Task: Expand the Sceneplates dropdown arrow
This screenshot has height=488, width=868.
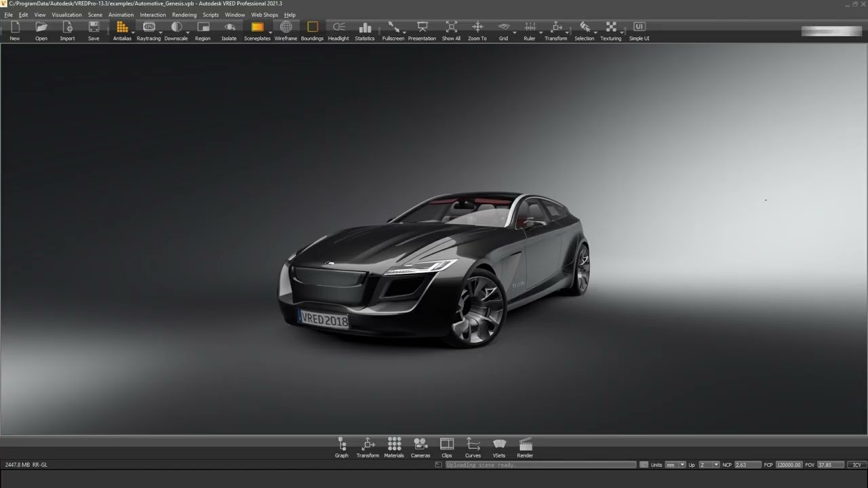Action: point(271,33)
